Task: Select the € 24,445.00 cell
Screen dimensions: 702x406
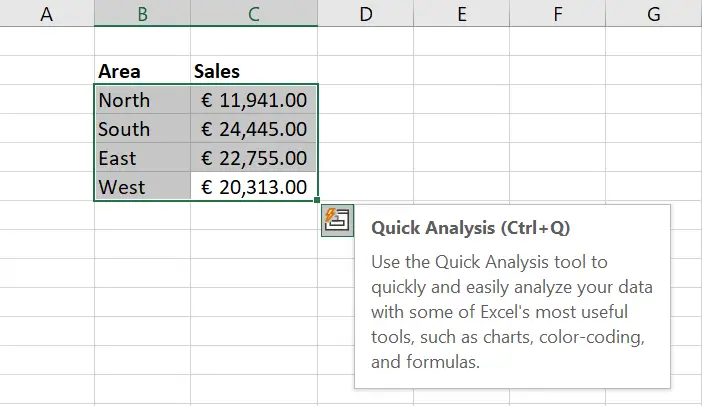Action: click(x=254, y=128)
